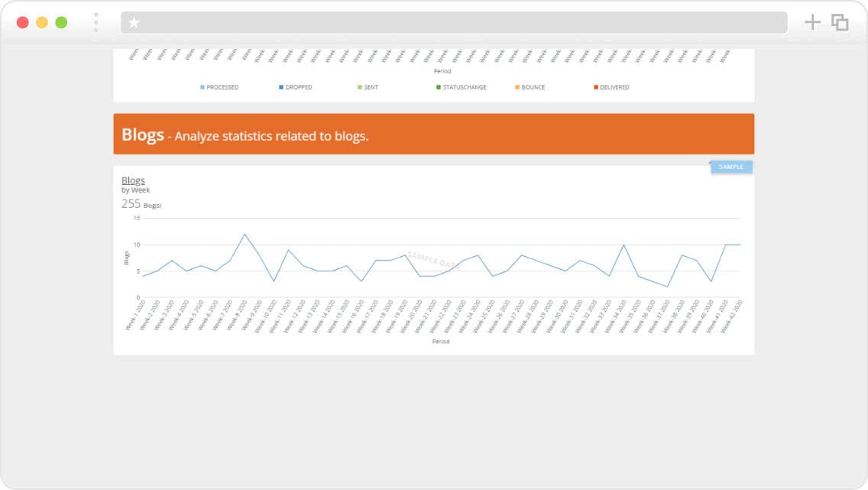868x490 pixels.
Task: Click the vertical dots beside the traffic lights
Action: click(x=96, y=22)
